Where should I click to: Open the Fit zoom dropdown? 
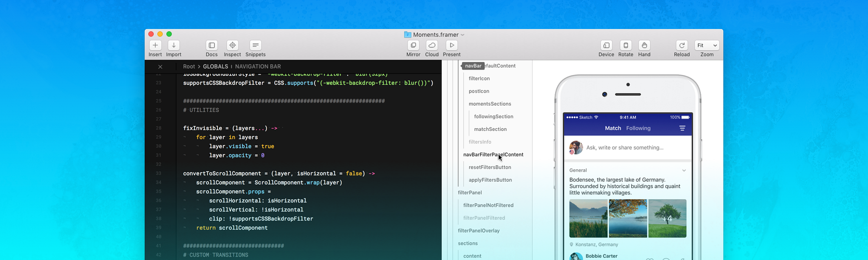click(x=707, y=45)
